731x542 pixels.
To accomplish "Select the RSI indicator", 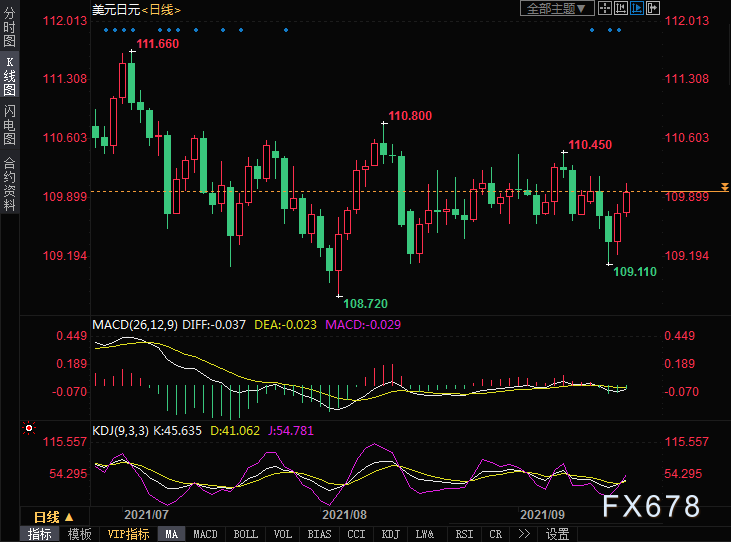I will coord(464,534).
